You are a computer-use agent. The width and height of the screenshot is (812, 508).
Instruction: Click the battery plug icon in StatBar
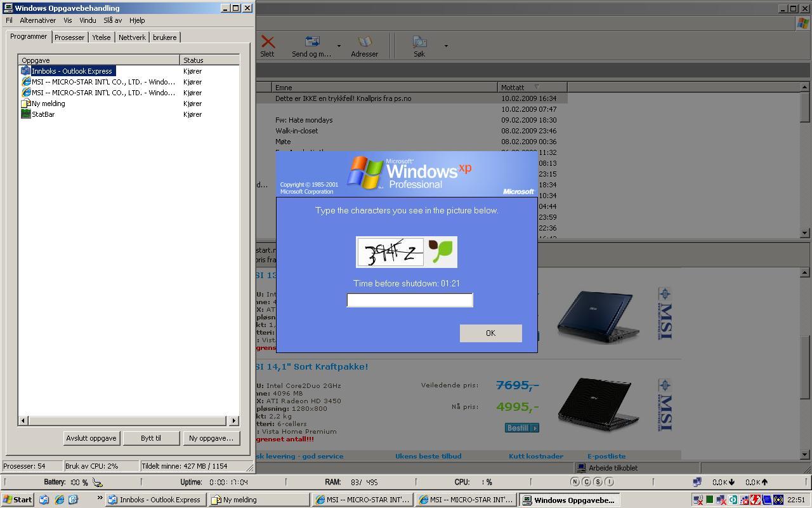[x=98, y=483]
